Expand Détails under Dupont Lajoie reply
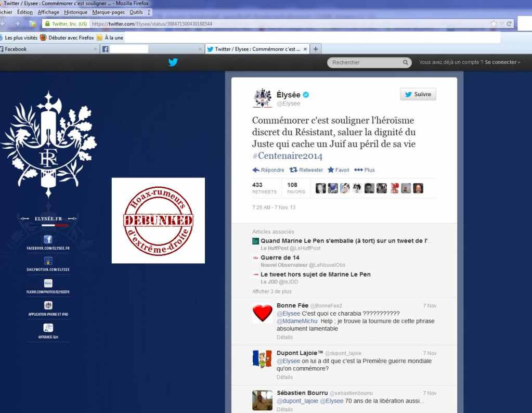 pos(284,377)
